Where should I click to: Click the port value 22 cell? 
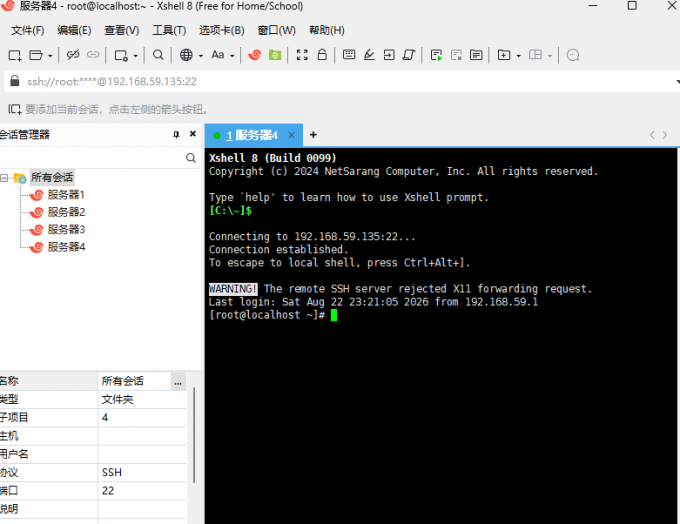142,491
